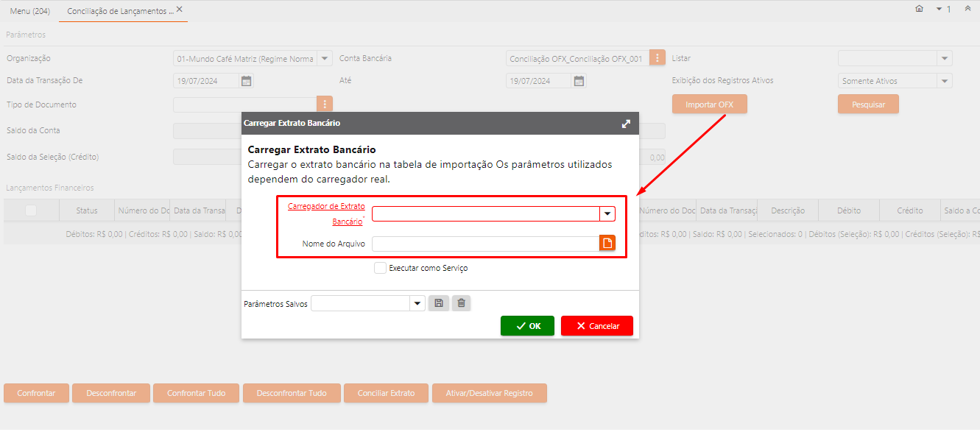Click the home icon at top right
The width and height of the screenshot is (980, 432).
tap(919, 9)
